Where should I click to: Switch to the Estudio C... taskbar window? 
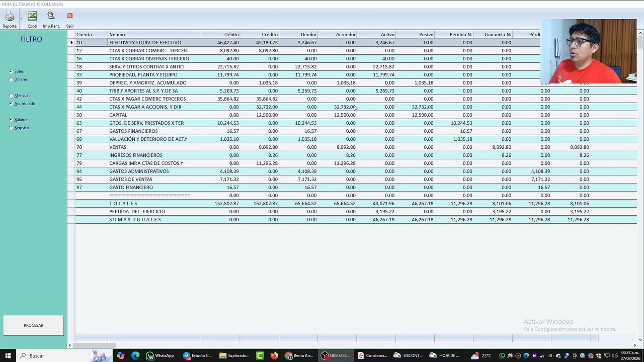198,355
